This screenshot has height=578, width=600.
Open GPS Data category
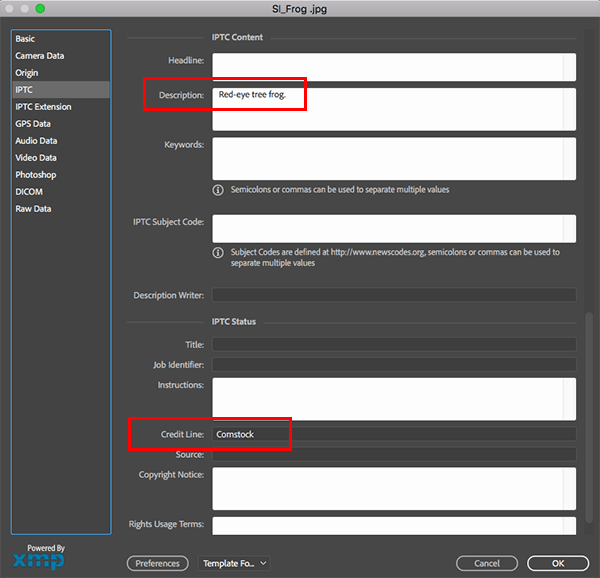(x=61, y=124)
